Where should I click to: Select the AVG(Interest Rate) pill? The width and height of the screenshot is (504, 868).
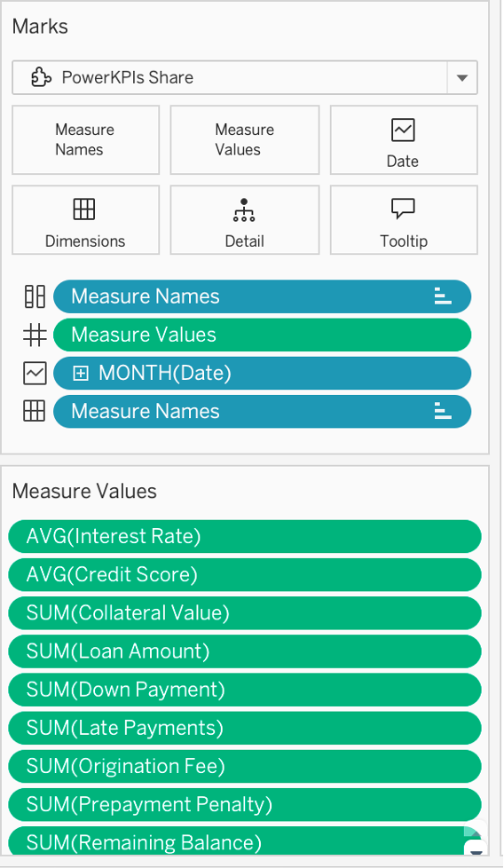[x=245, y=536]
